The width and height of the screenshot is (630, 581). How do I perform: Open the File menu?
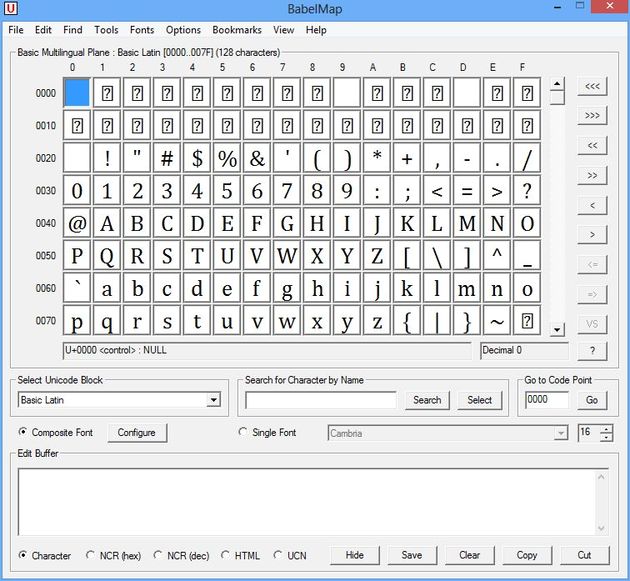16,30
